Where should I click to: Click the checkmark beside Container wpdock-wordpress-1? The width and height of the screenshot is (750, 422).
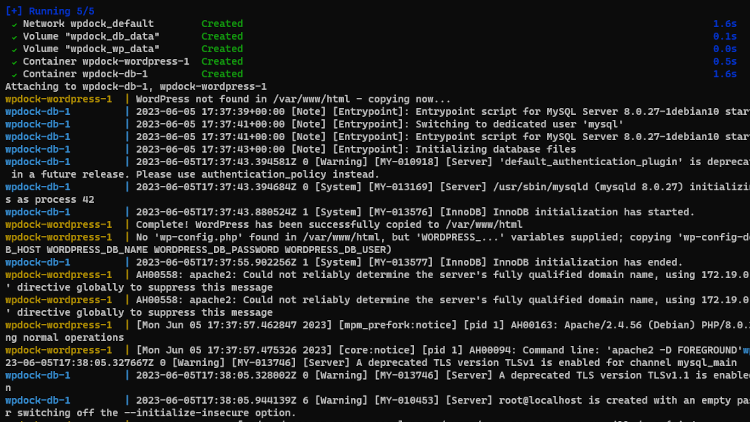[14, 62]
